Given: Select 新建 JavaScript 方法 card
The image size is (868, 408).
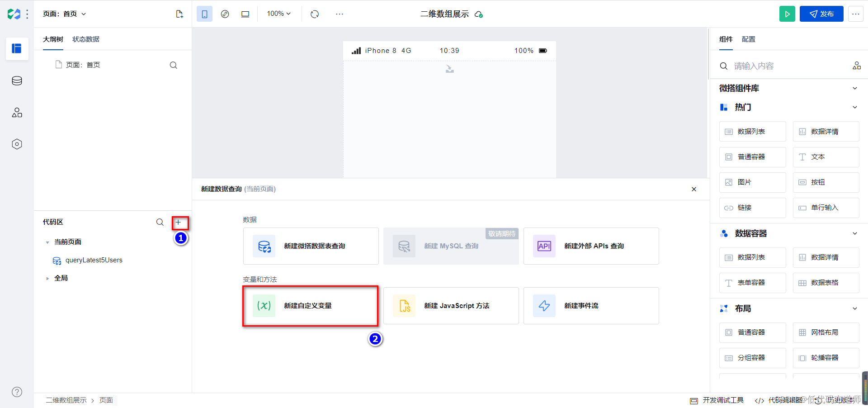Looking at the screenshot, I should (451, 306).
